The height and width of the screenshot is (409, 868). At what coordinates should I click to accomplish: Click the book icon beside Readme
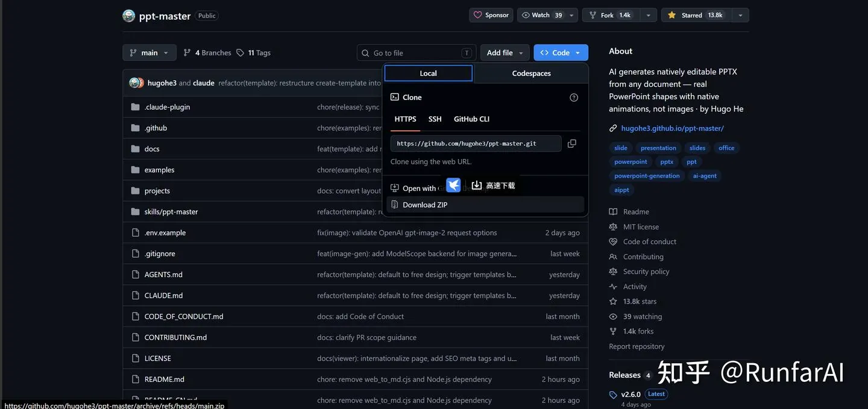pos(613,212)
